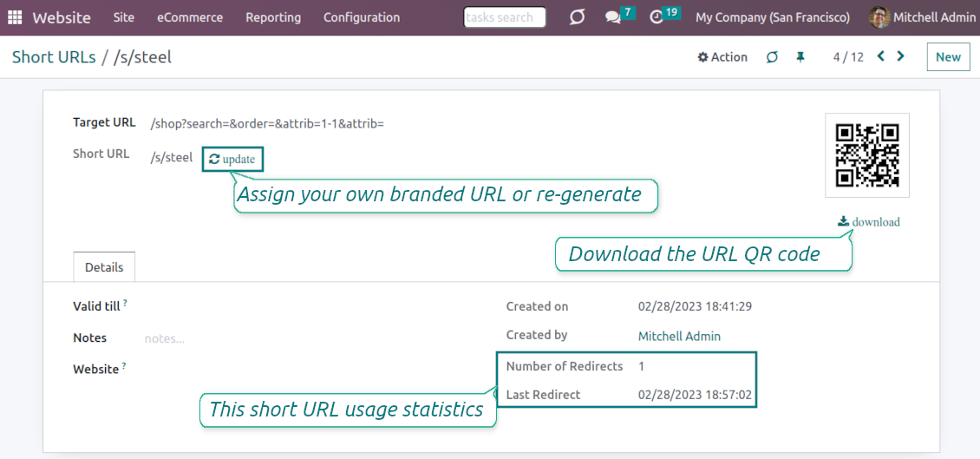The height and width of the screenshot is (459, 980).
Task: Click the Website help question mark
Action: (124, 365)
